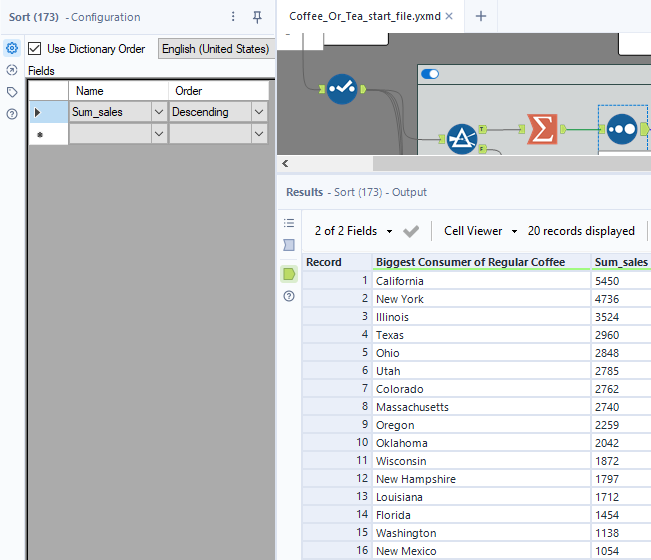Screen dimensions: 651x560
Task: Toggle the tool container enable switch
Action: click(430, 74)
